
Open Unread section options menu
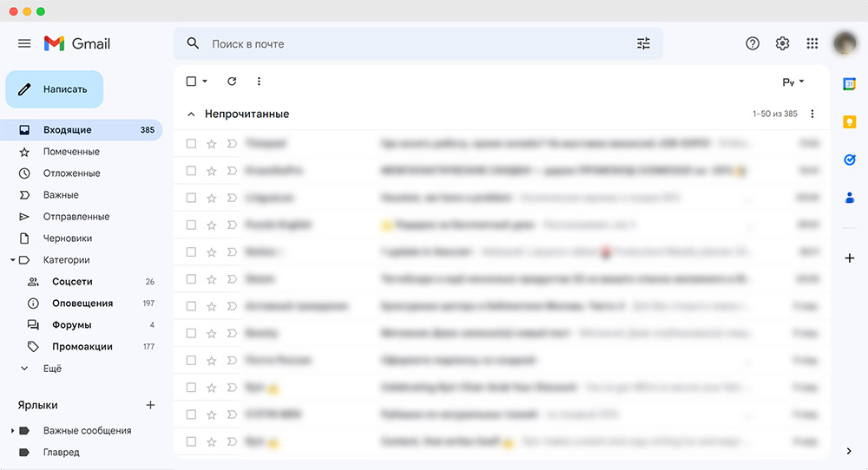coord(812,114)
